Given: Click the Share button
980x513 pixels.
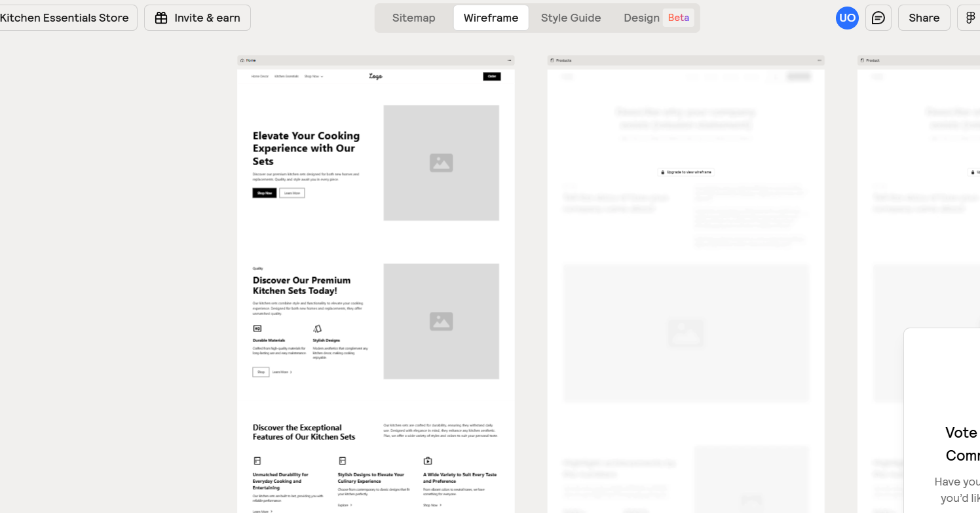Looking at the screenshot, I should tap(924, 18).
